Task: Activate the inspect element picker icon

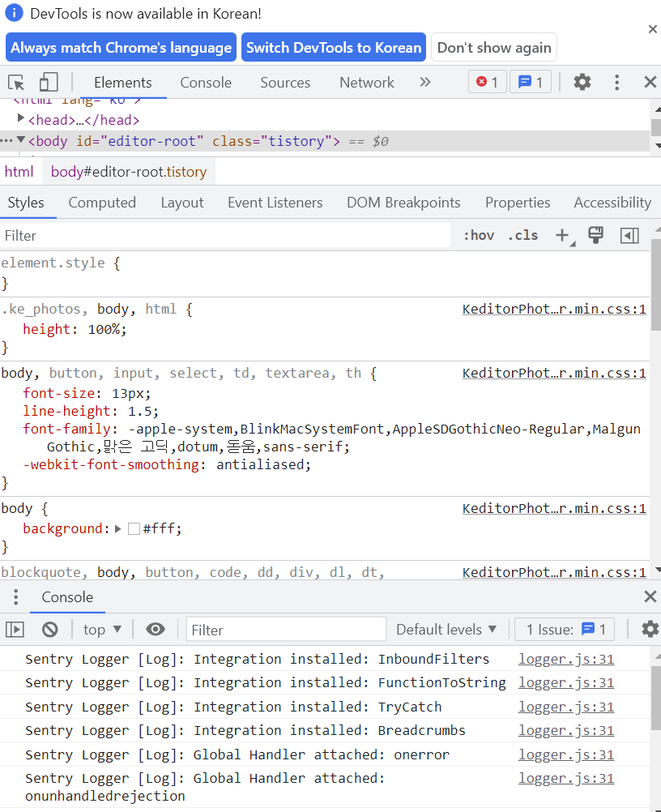Action: point(16,83)
